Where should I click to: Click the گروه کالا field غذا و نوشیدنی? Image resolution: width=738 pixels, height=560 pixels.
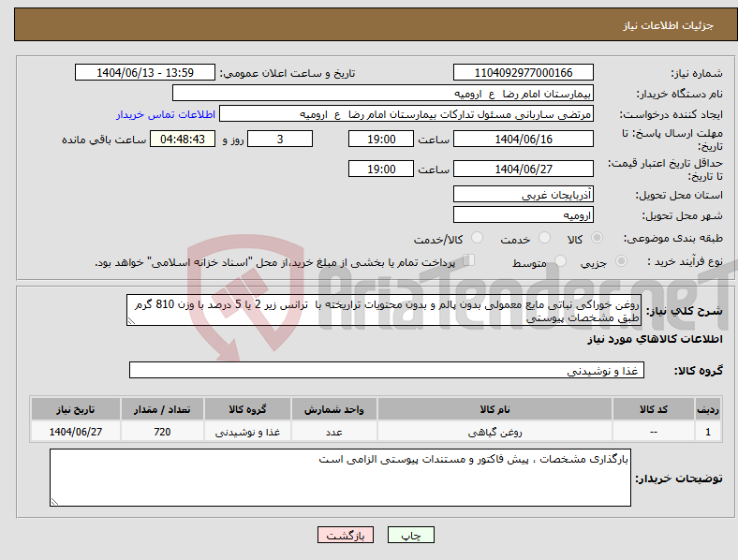(387, 370)
